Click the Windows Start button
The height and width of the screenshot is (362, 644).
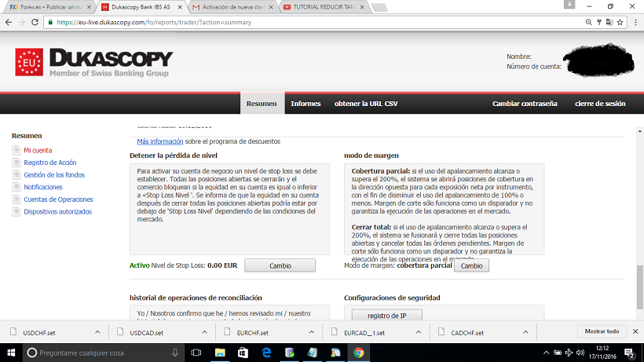9,353
